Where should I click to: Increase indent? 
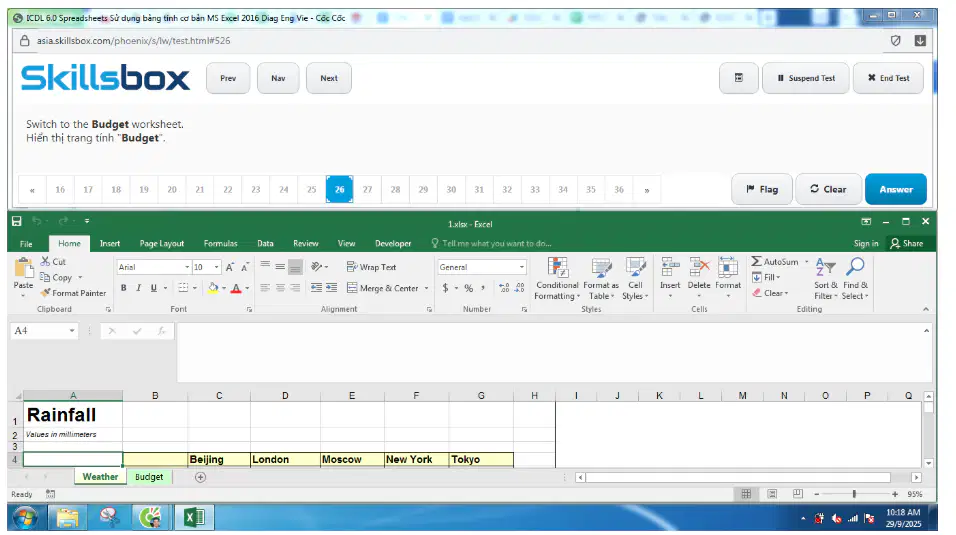tap(332, 288)
